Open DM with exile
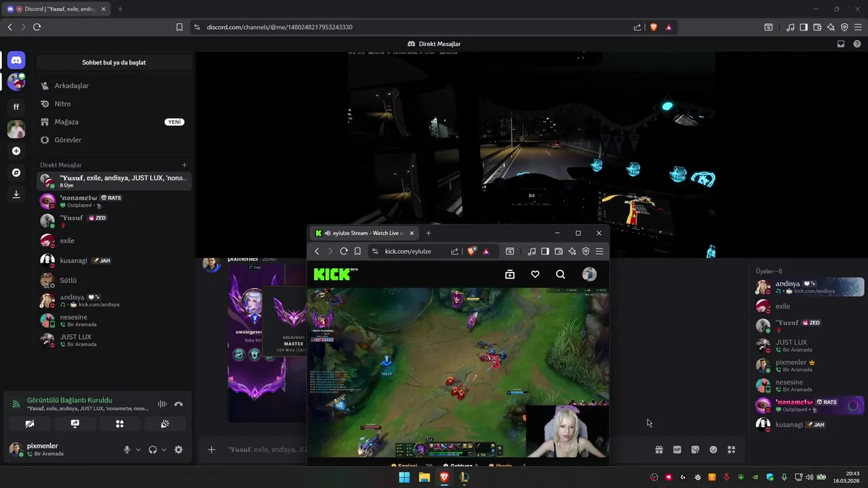The height and width of the screenshot is (488, 868). 114,241
